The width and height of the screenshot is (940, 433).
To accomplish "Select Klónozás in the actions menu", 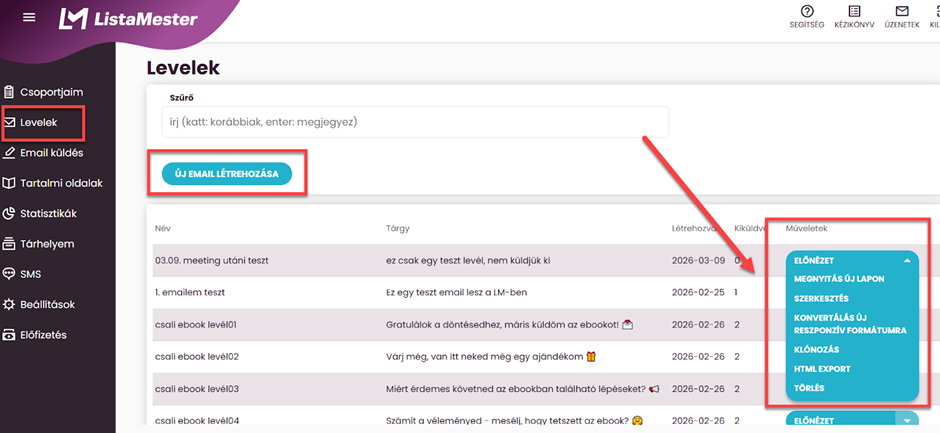I will pos(816,349).
